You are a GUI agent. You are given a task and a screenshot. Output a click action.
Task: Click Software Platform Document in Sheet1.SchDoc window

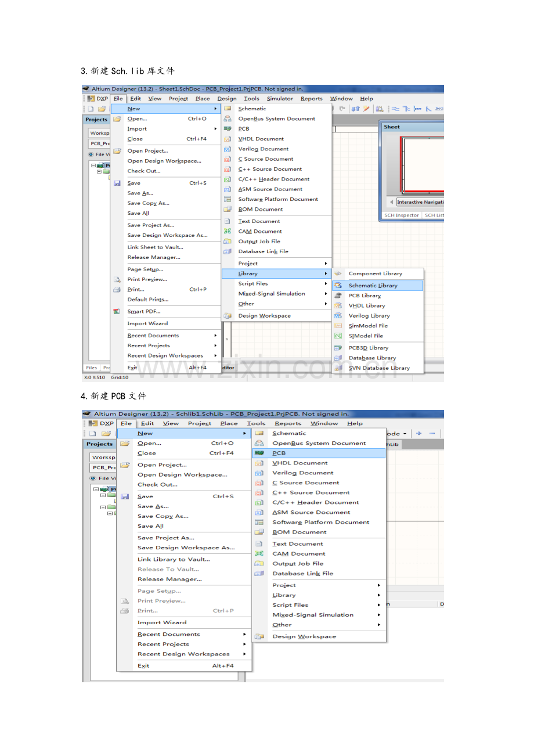click(x=278, y=199)
